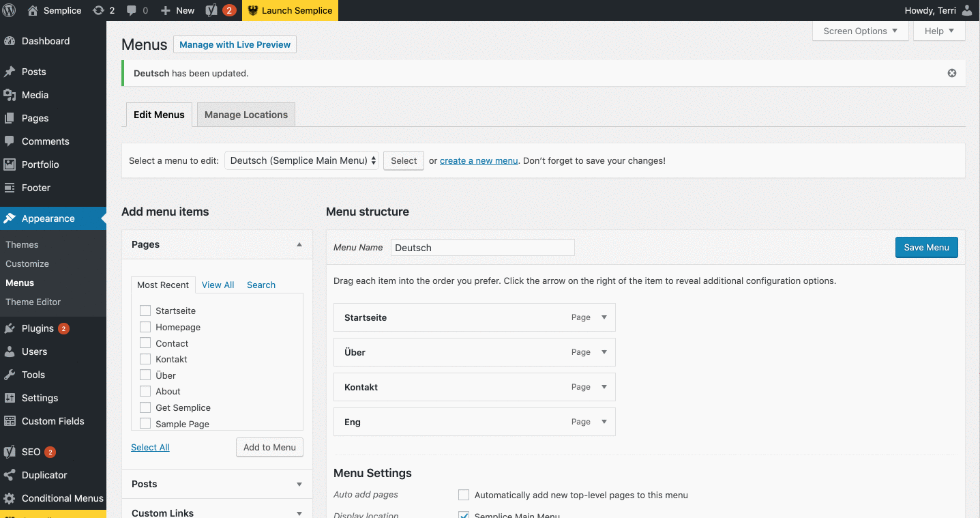Collapse the Pages panel
The image size is (980, 518).
click(x=299, y=244)
